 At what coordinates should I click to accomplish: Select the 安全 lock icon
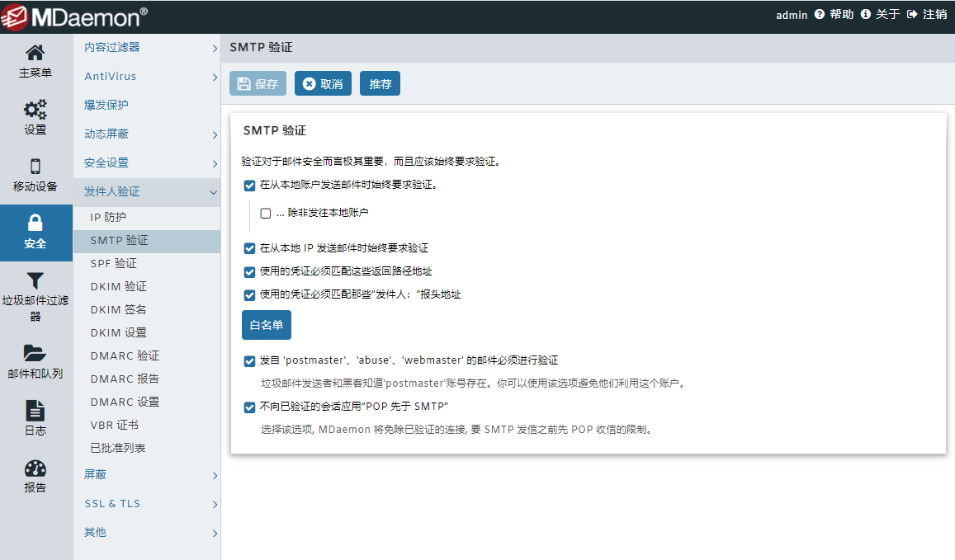click(35, 223)
